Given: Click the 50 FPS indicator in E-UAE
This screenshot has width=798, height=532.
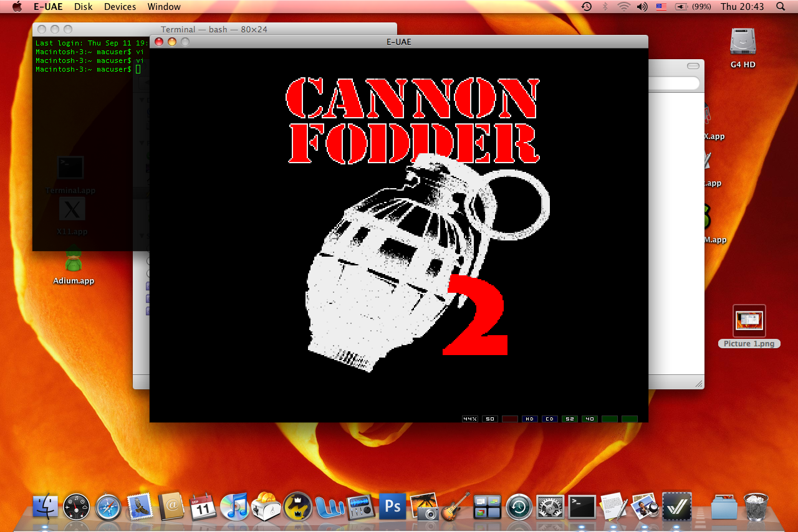Looking at the screenshot, I should (x=490, y=419).
